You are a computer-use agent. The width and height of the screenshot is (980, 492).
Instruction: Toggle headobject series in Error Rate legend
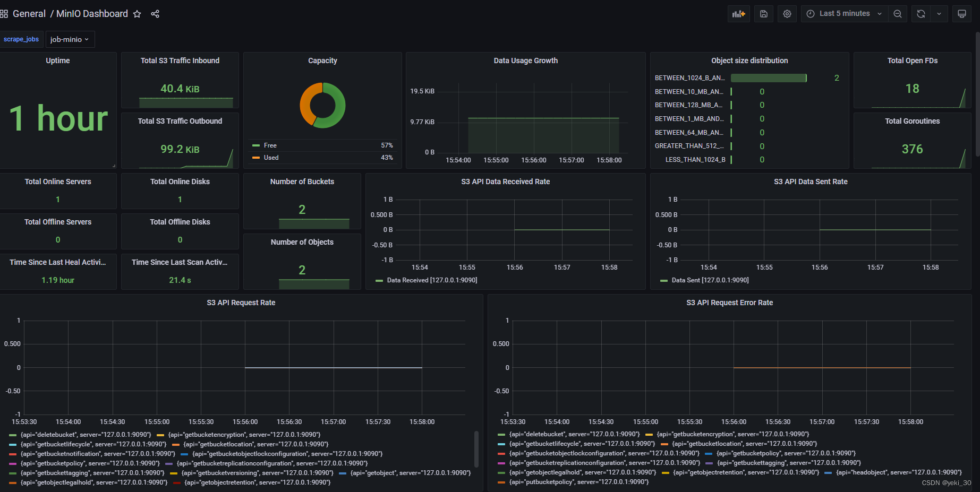(899, 472)
